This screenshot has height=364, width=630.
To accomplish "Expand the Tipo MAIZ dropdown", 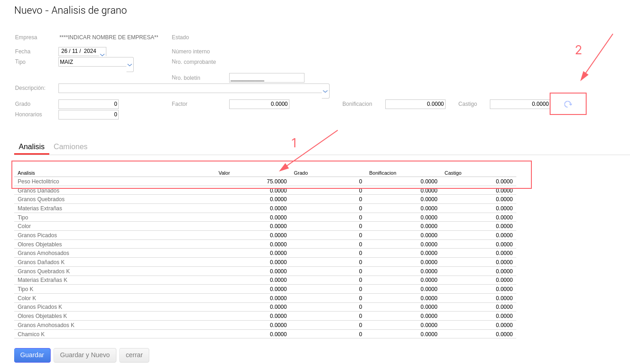I will coord(130,65).
